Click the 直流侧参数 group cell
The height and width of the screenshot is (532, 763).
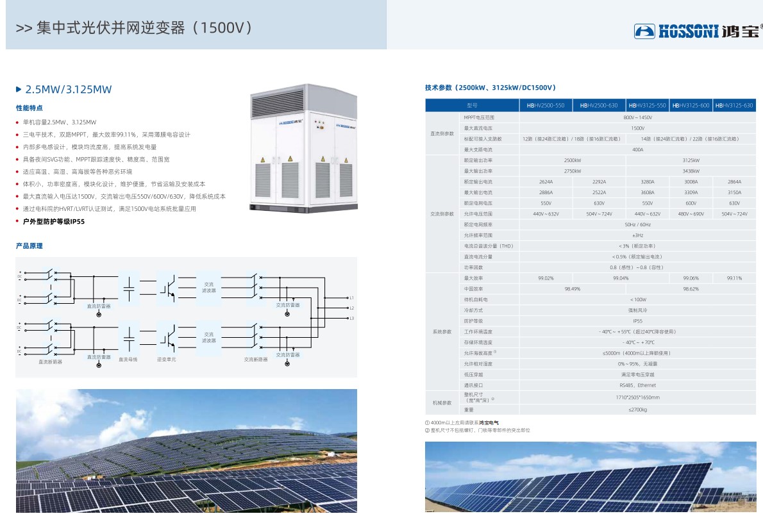[x=442, y=134]
